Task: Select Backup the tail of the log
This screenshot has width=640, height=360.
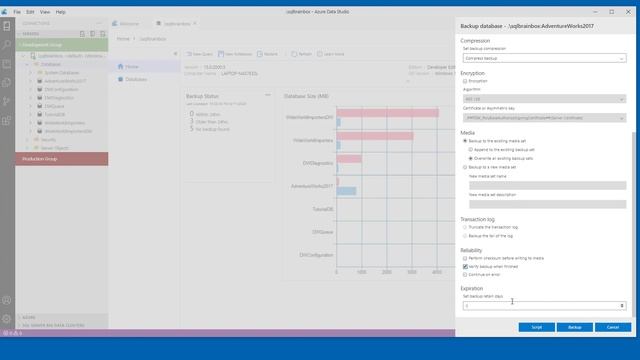Action: click(465, 236)
